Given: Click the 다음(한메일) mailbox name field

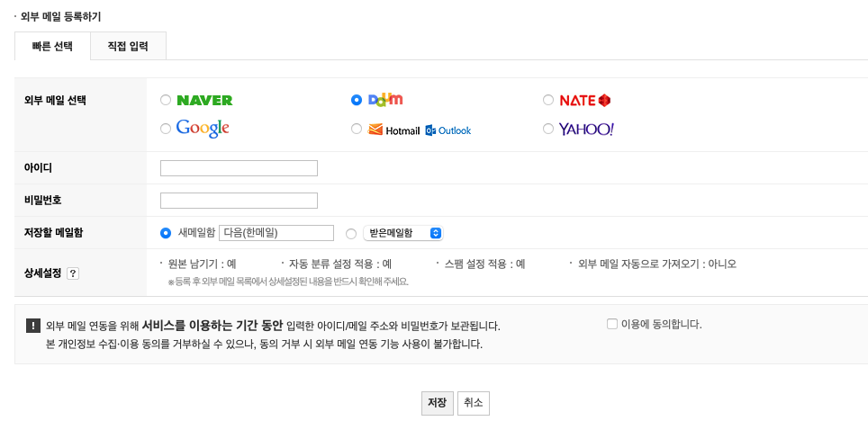Looking at the screenshot, I should coord(276,233).
